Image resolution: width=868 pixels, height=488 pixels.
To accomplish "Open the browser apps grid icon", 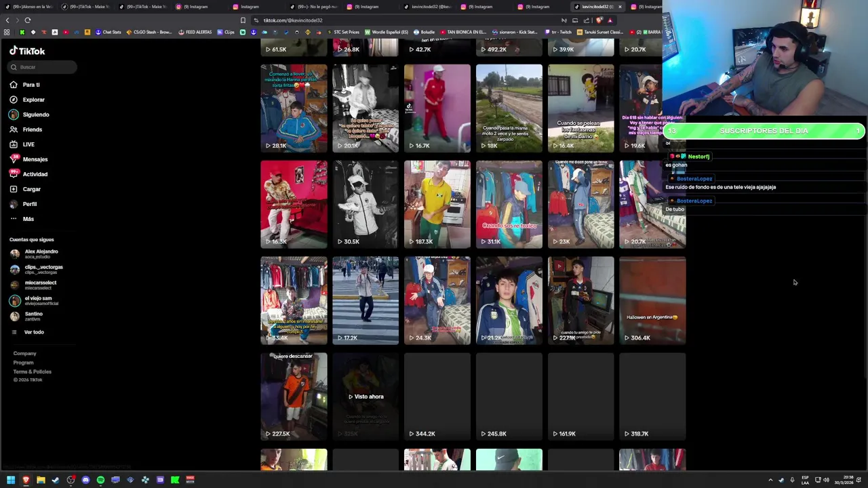I will tap(7, 32).
